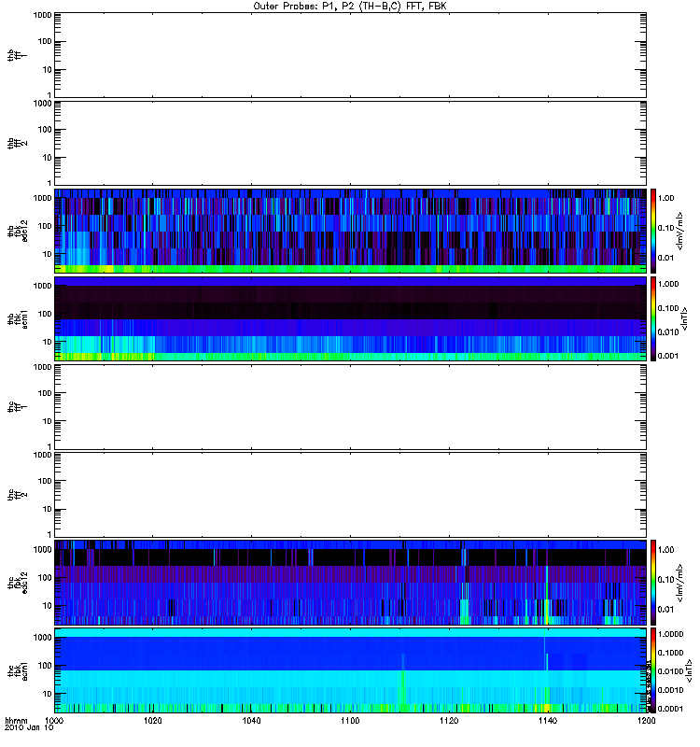Screen dimensions: 700x747
Task: Click the plot title 'Outer Probes: P1, P2 (TH-B,C) FFT, FBK'
Action: pyautogui.click(x=350, y=7)
